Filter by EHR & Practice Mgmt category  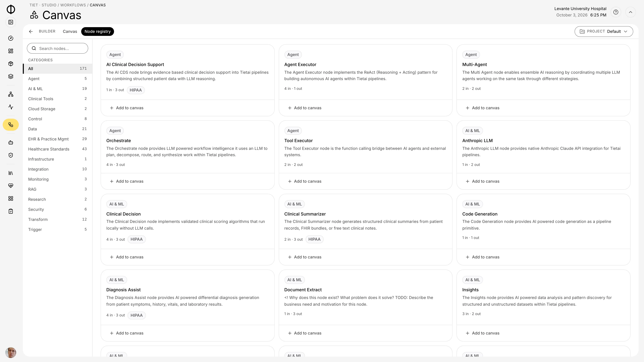pos(58,139)
